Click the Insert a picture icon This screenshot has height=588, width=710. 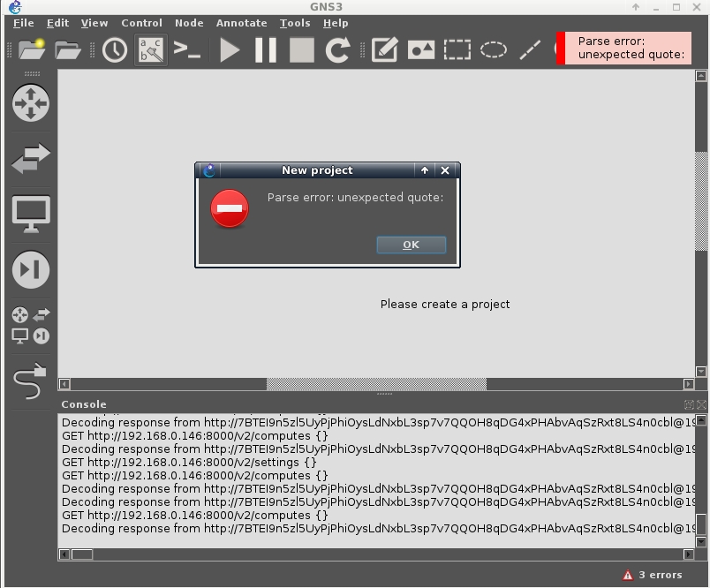pyautogui.click(x=421, y=49)
